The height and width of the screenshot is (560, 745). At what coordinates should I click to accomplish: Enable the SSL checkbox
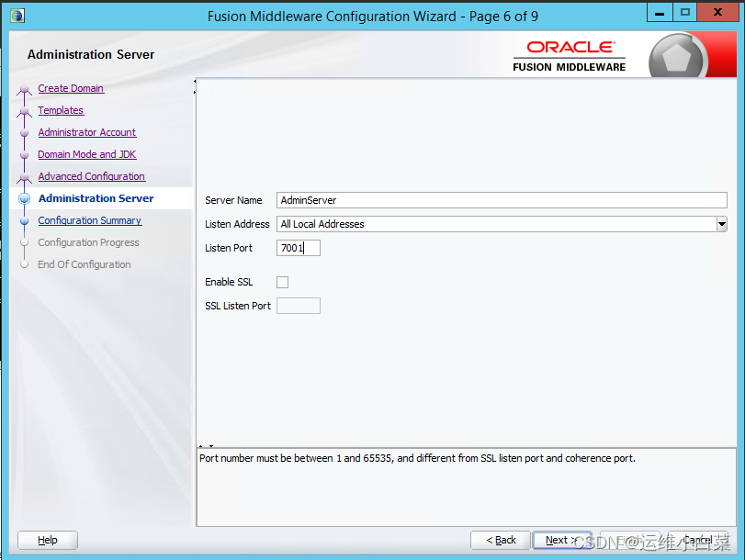coord(282,282)
